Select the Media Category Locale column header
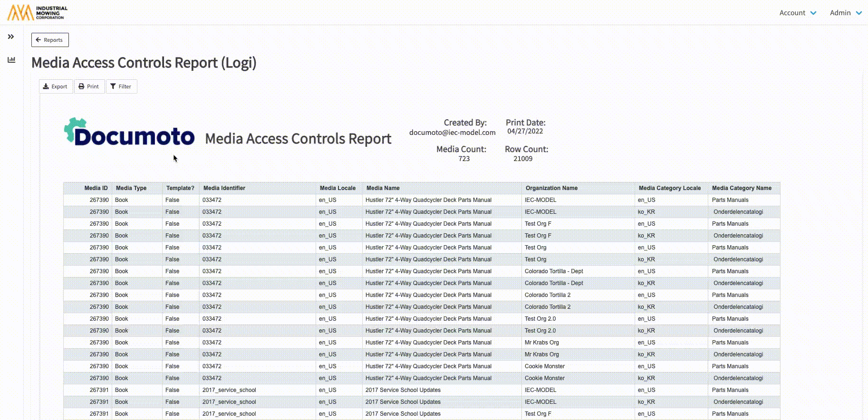This screenshot has width=868, height=420. [669, 188]
